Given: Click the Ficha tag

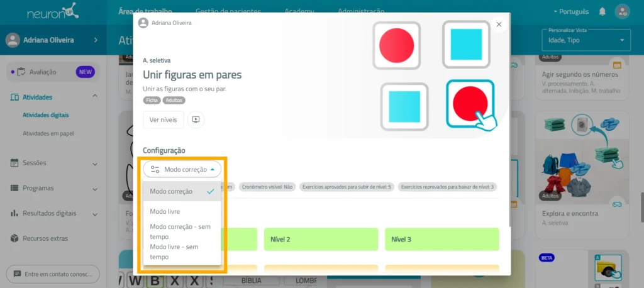Looking at the screenshot, I should click(152, 100).
